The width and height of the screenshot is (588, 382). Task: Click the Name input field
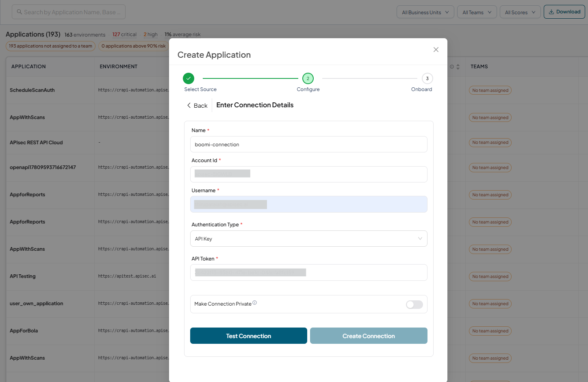click(x=308, y=144)
